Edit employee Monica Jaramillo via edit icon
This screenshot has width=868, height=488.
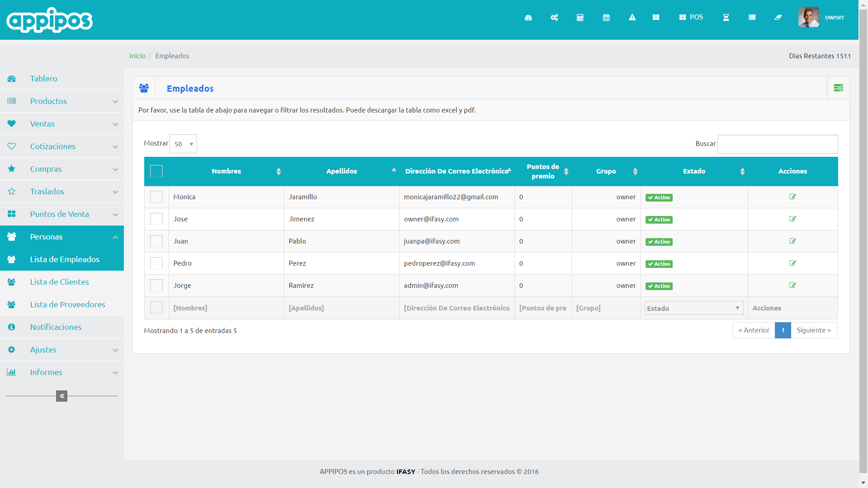pos(792,197)
